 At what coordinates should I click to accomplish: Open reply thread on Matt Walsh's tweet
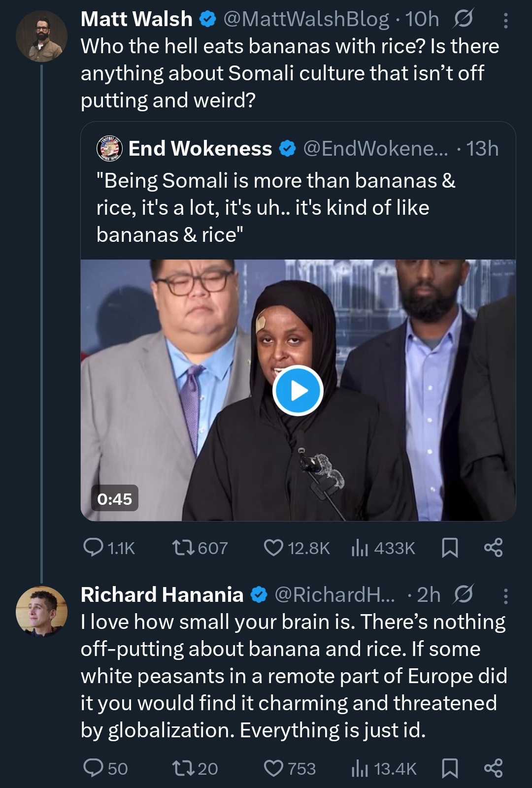tap(94, 548)
